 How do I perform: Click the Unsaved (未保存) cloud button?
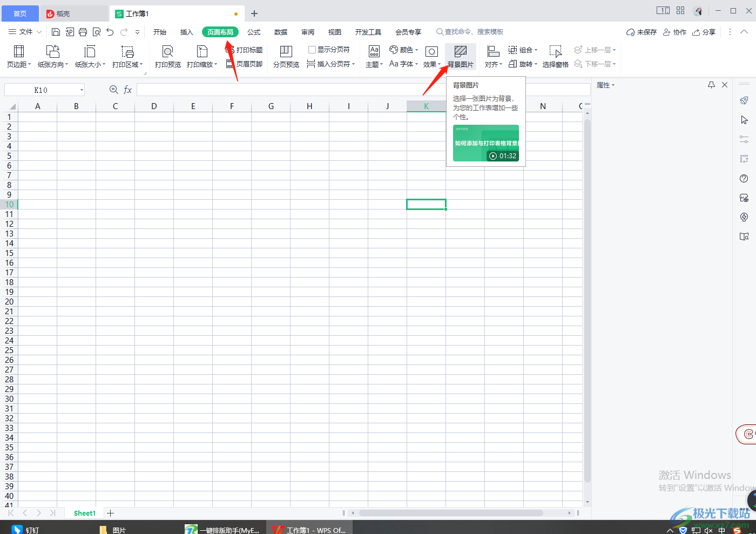point(642,32)
